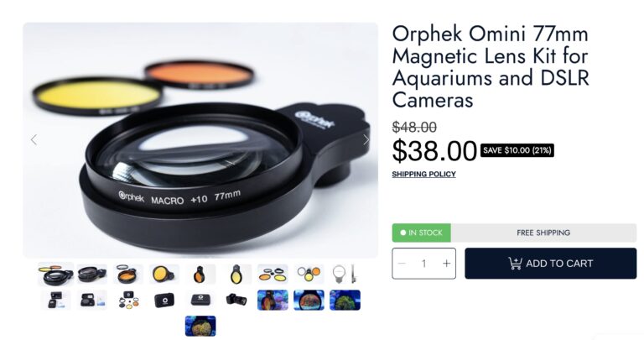Screen dimensions: 644x340
Task: Edit the quantity input field
Action: (423, 264)
